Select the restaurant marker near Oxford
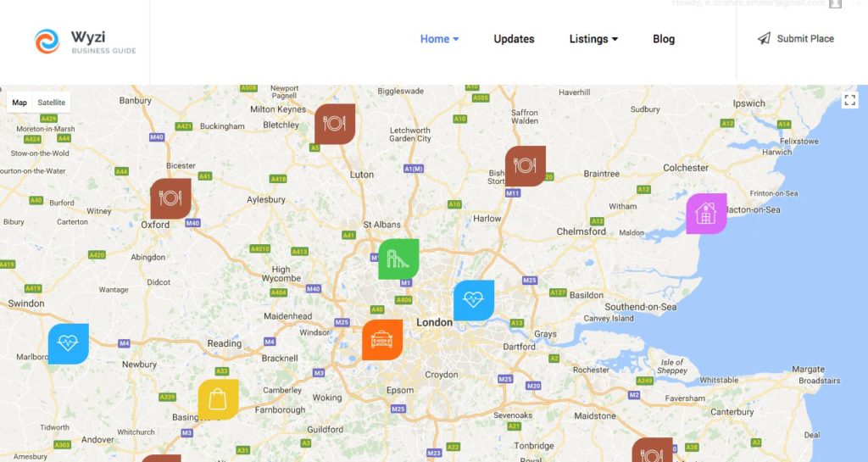Viewport: 868px width, 462px height. 171,198
